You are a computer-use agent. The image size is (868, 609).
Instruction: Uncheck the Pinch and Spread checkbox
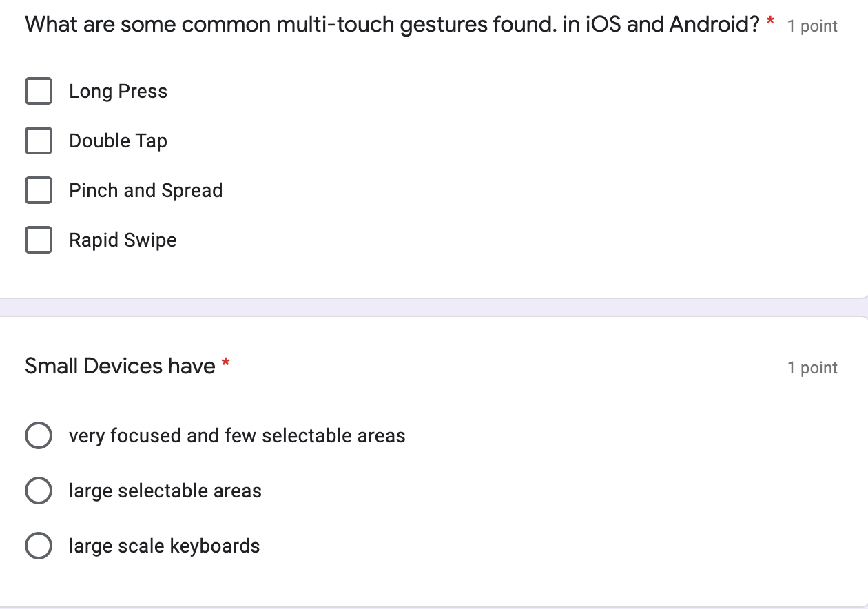pos(39,190)
